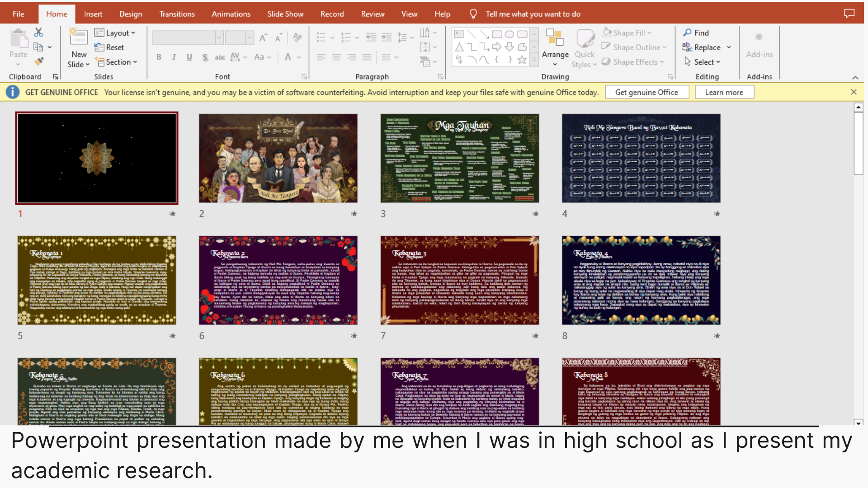Expand the Layout dropdown
Screen dimensions: 868x488
(x=115, y=33)
